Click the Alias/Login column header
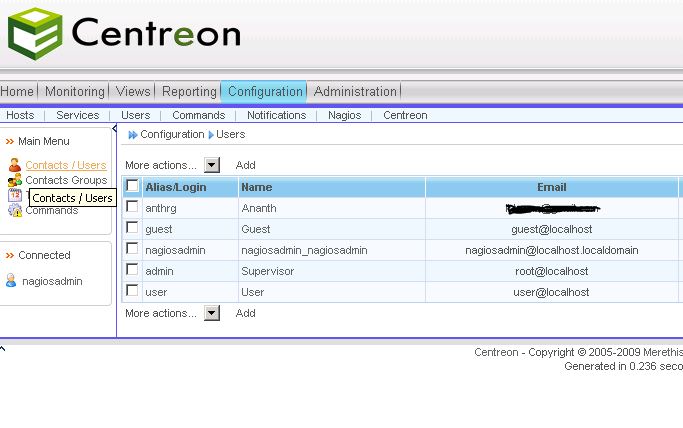Screen dimensions: 683x428 point(176,187)
